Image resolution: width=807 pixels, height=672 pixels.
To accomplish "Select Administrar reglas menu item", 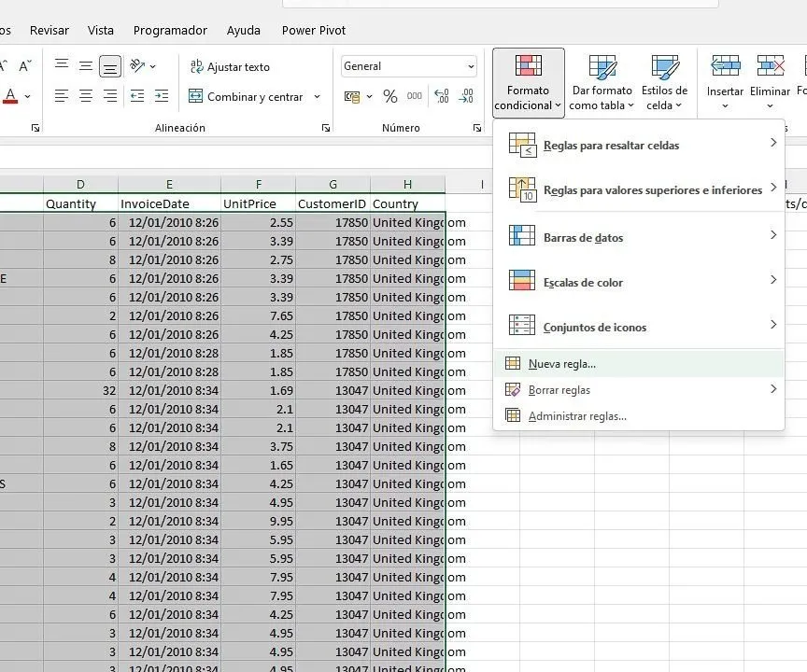I will tap(639, 416).
